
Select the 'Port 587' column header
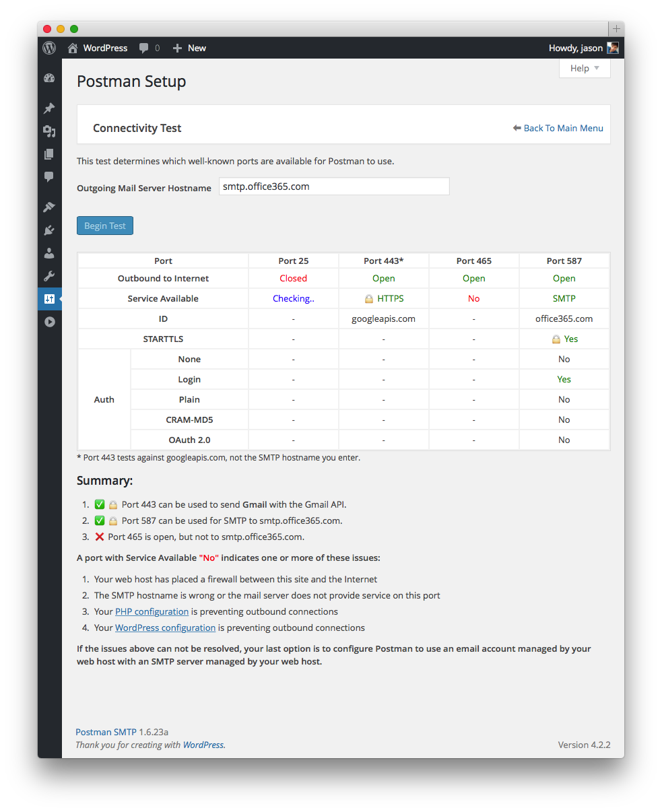point(564,261)
